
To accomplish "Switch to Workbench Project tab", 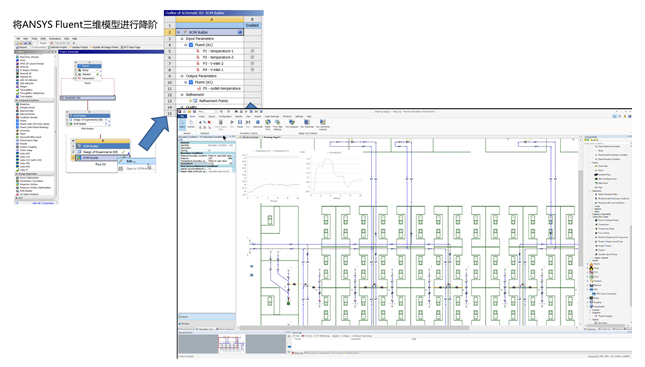I will coord(42,43).
